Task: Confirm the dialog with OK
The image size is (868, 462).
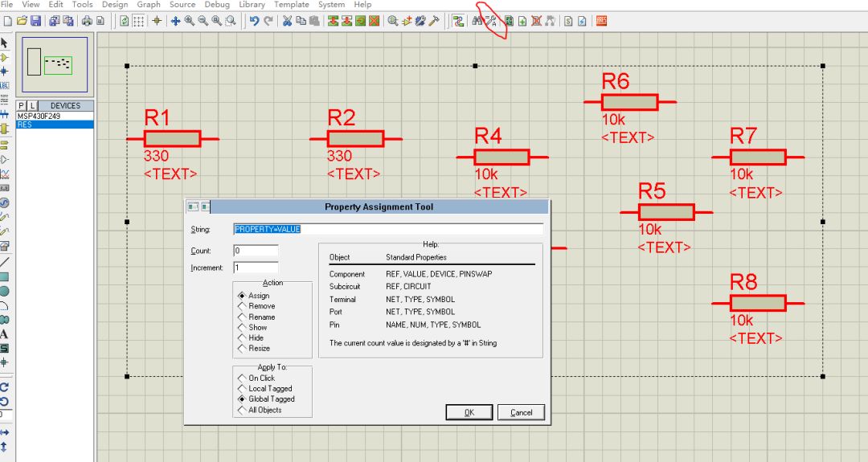Action: [x=469, y=412]
